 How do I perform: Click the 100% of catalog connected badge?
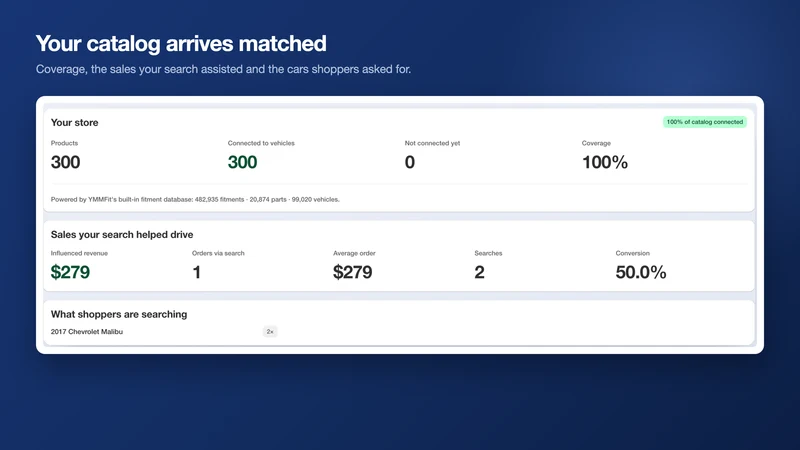[705, 122]
